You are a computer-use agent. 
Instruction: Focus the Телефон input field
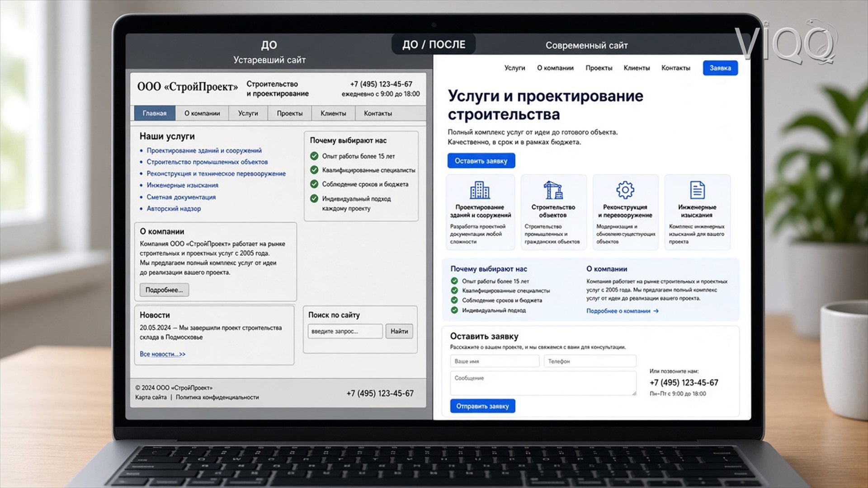[x=590, y=361]
